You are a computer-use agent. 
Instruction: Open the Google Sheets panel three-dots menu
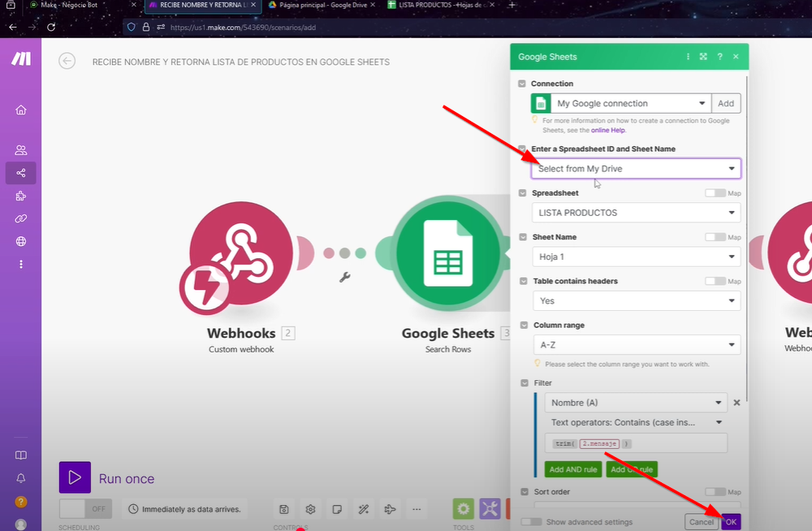[x=688, y=57]
